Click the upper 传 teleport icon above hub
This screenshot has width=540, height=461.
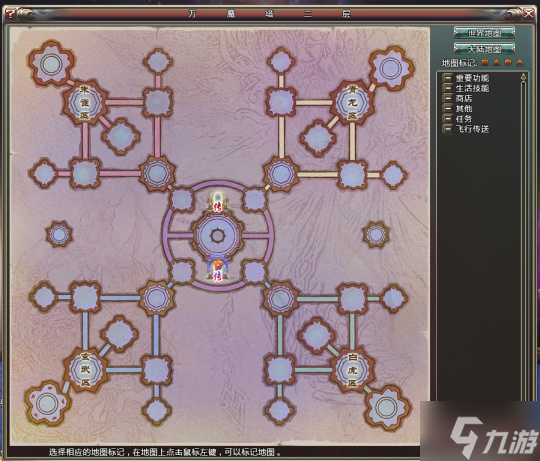coord(217,202)
